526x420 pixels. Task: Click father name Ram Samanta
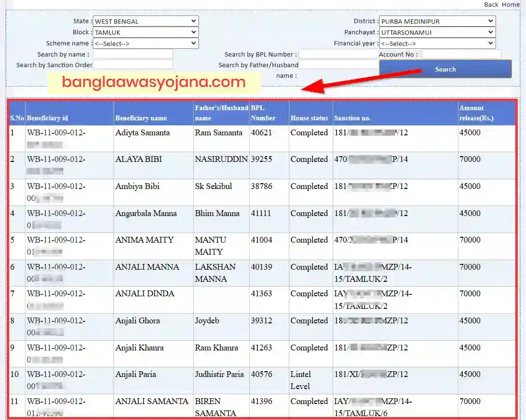coord(218,132)
